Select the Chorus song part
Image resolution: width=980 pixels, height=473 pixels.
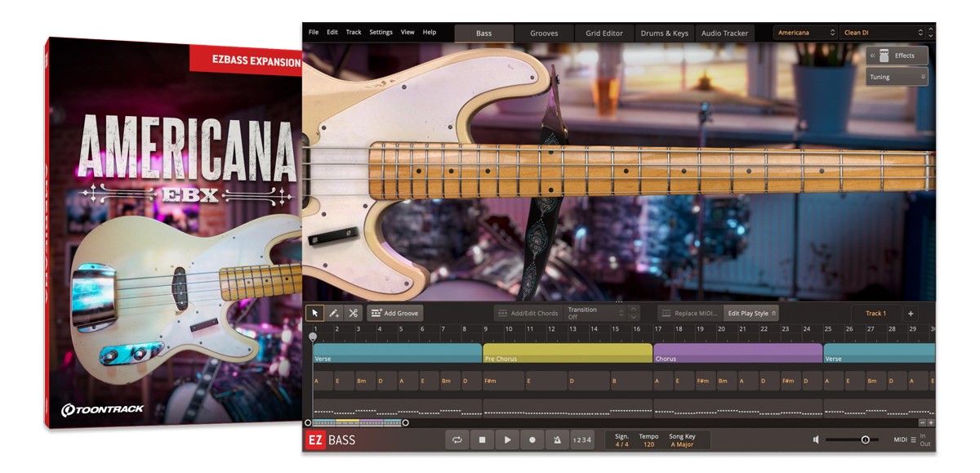[x=737, y=353]
